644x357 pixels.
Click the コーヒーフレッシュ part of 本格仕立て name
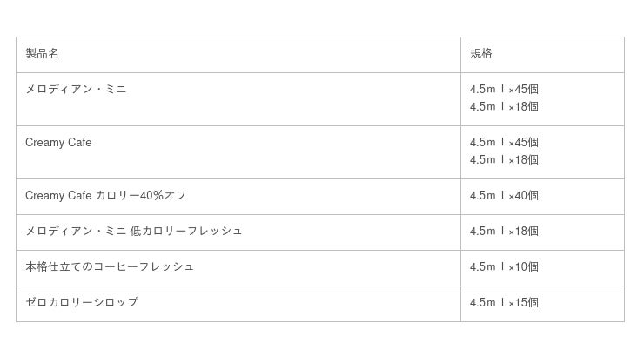tap(149, 267)
